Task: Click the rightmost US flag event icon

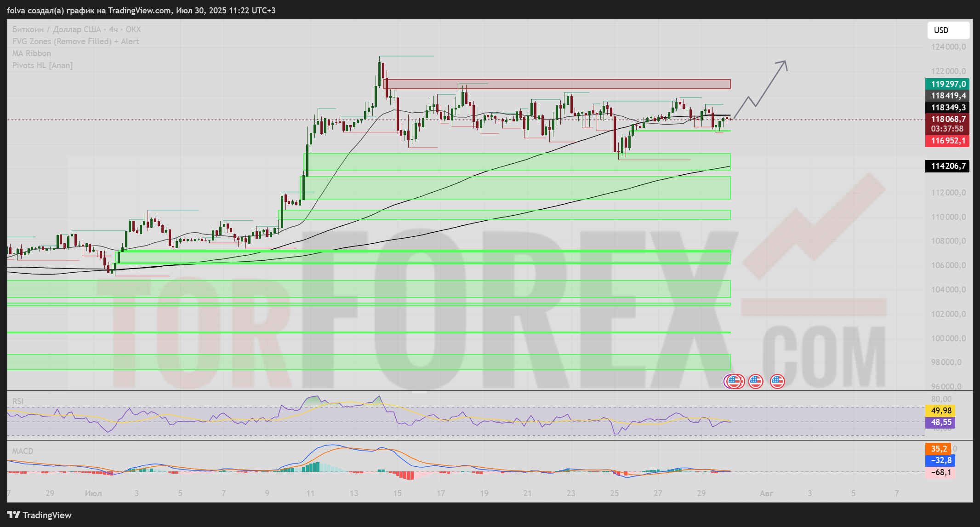Action: coord(777,381)
